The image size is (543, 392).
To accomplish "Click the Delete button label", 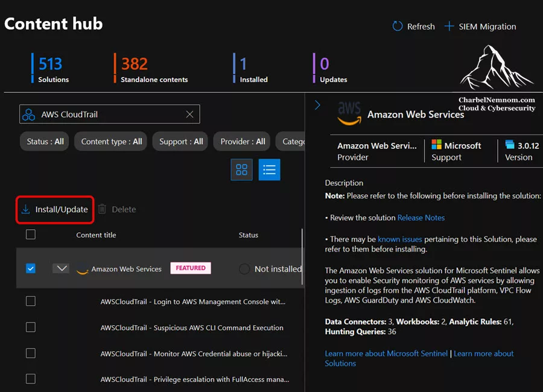I will [x=124, y=209].
